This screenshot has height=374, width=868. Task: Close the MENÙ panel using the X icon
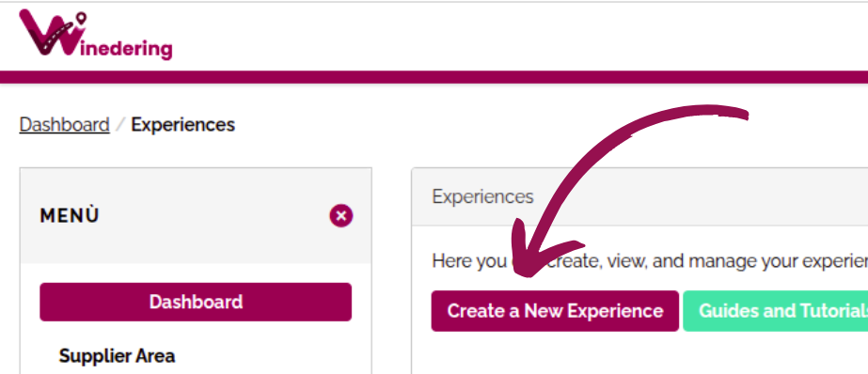pos(341,216)
